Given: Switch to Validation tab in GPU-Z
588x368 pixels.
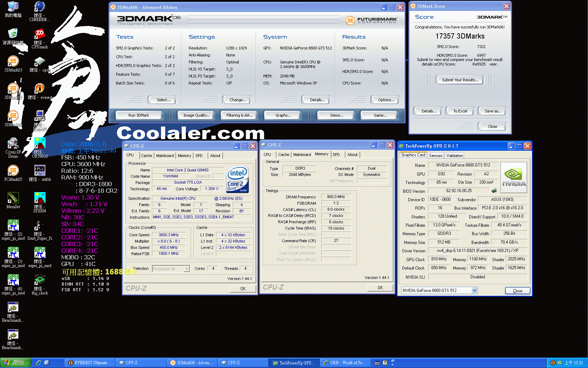Looking at the screenshot, I should pos(454,156).
